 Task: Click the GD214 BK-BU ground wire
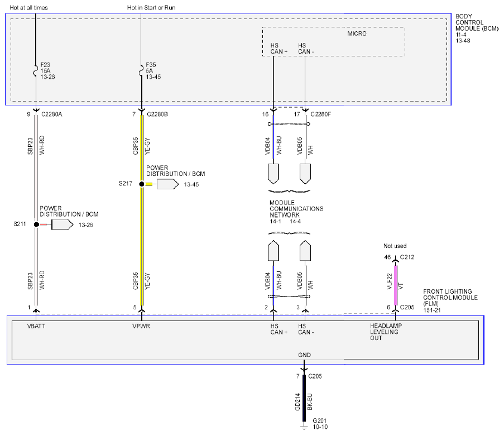(x=304, y=398)
